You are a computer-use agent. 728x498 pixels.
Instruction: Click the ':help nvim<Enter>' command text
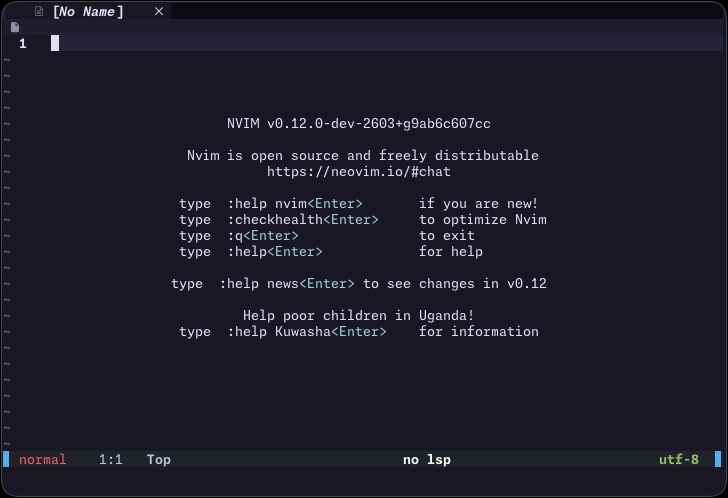pos(295,204)
